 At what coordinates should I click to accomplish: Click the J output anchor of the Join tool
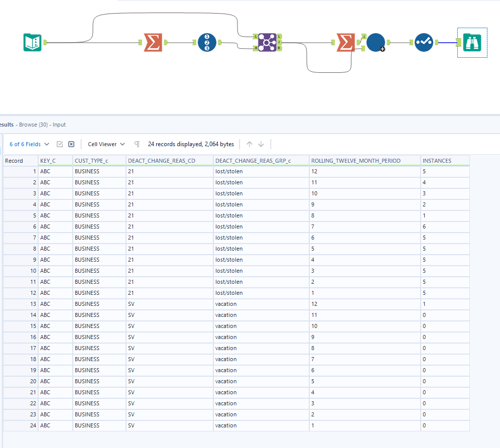pyautogui.click(x=280, y=42)
